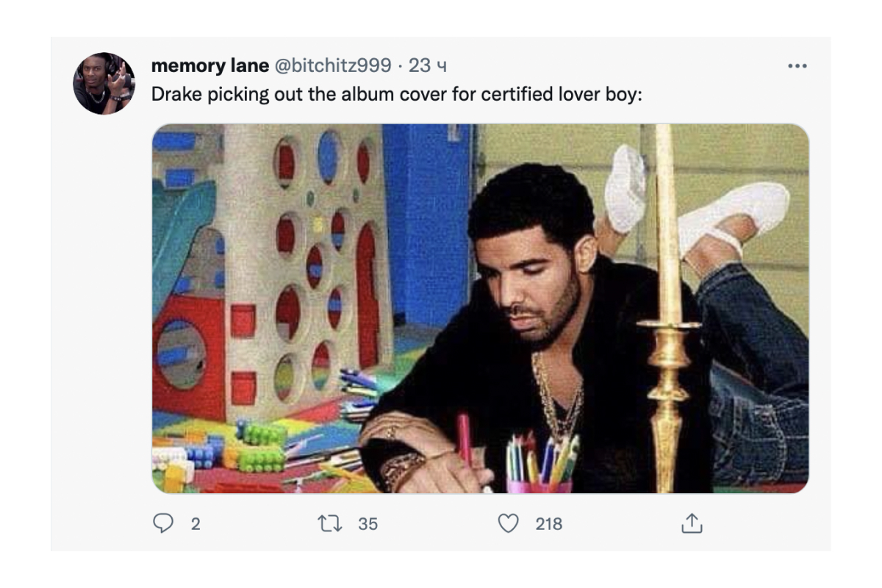Open the memory lane profile avatar
Viewport: 882px width, 588px height.
104,83
